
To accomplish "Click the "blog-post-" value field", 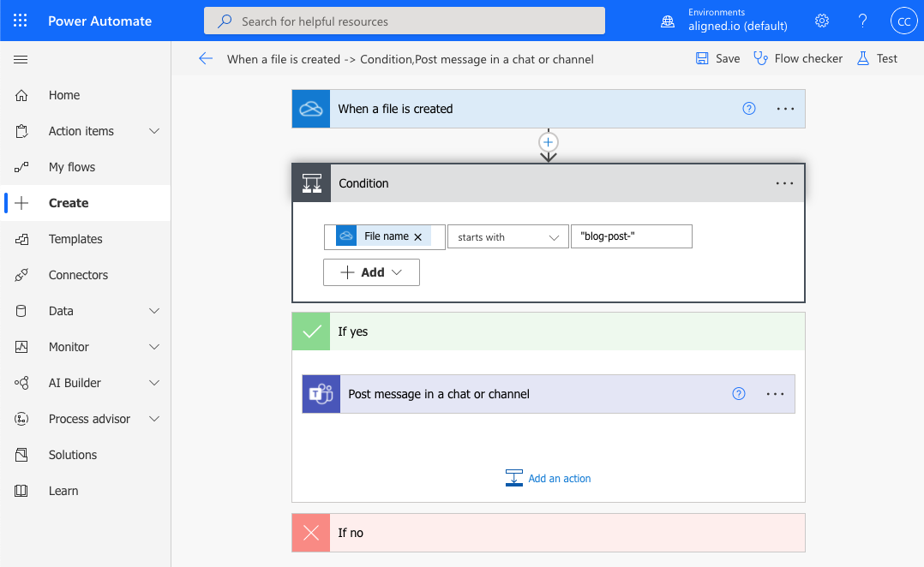I will (632, 236).
